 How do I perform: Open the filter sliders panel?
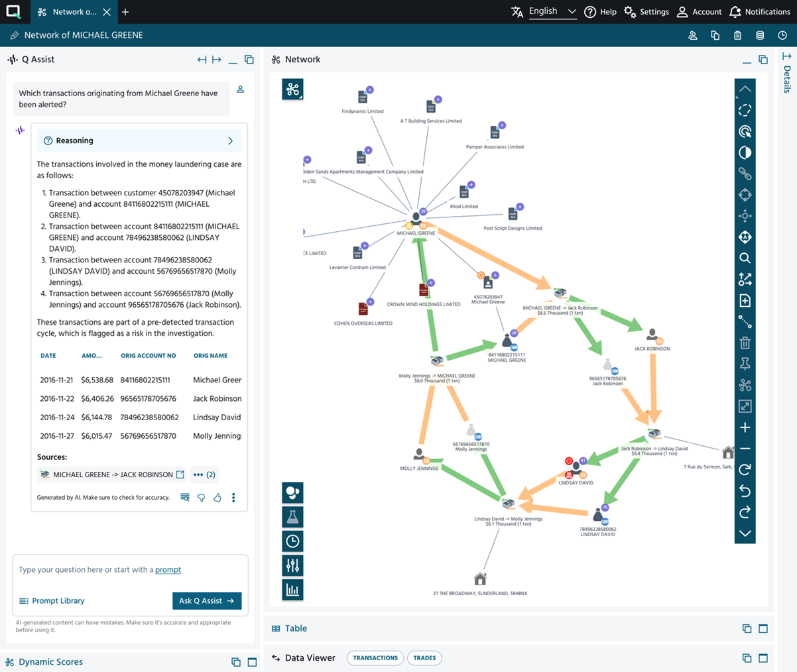[x=292, y=565]
